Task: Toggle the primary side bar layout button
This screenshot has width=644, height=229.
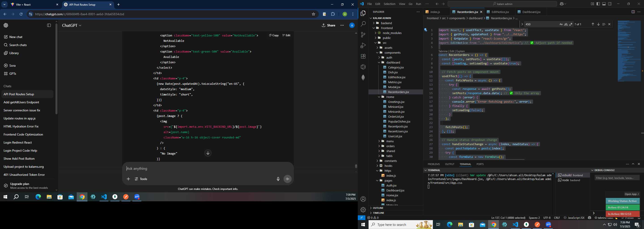Action: 598,4
